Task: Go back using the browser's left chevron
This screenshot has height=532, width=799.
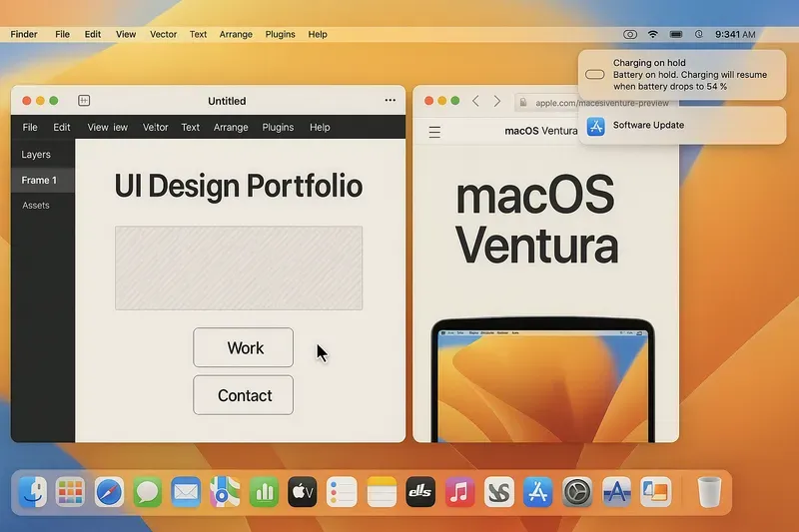Action: (475, 101)
